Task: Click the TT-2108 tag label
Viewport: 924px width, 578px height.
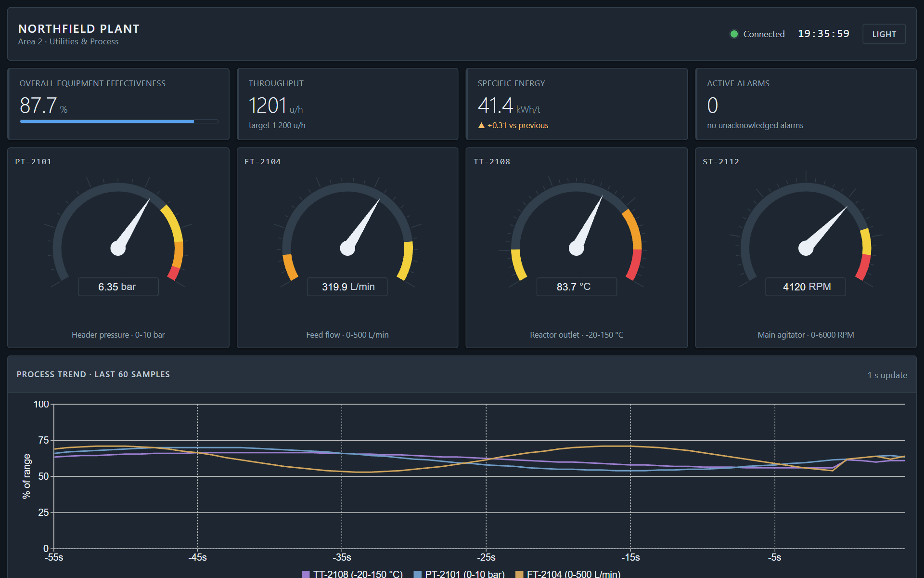Action: point(492,162)
